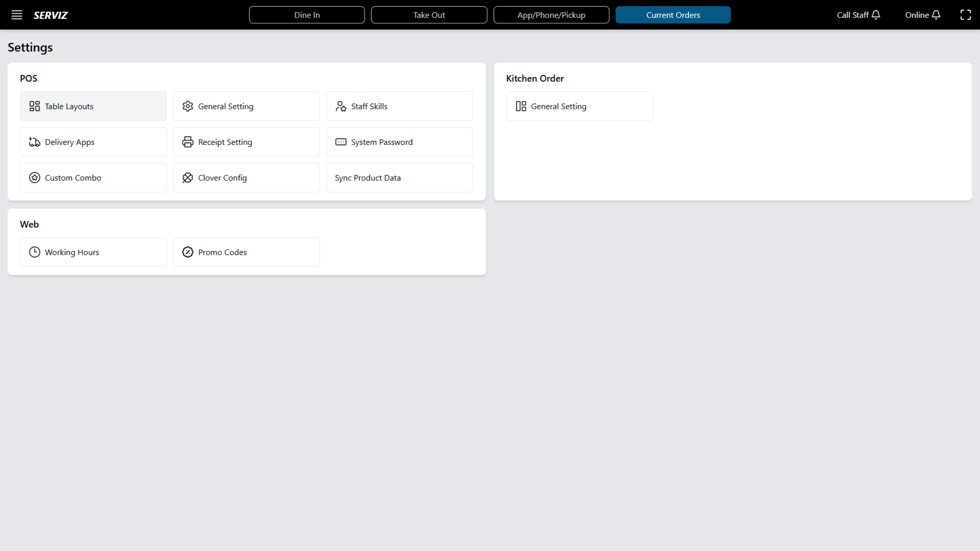
Task: Open the System Password settings
Action: click(x=341, y=142)
